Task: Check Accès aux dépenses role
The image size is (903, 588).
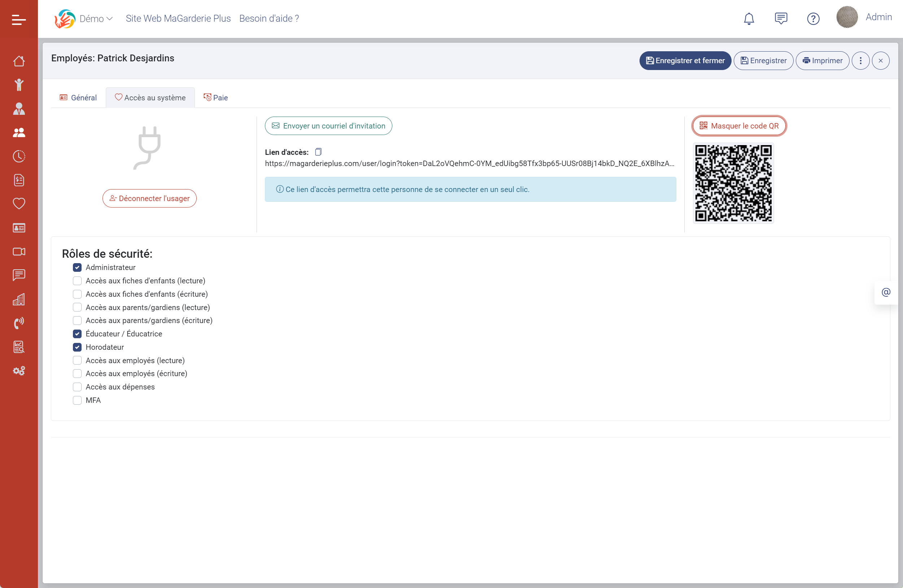Action: pos(77,387)
